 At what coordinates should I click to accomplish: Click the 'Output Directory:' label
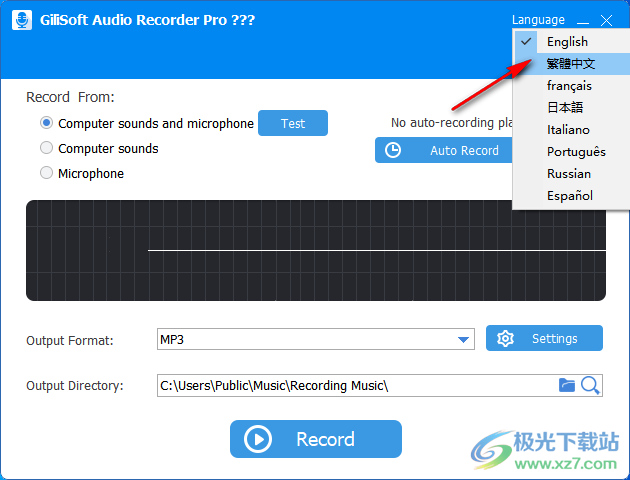75,386
